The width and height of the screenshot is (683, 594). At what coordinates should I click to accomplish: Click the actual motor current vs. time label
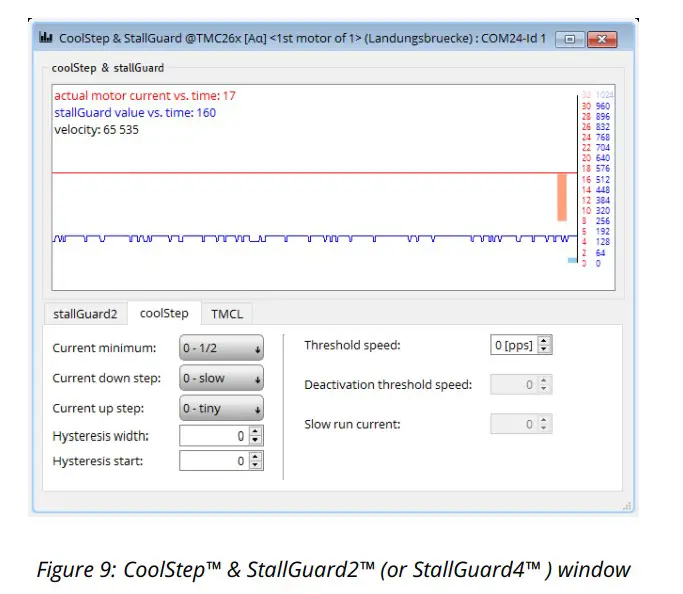145,95
